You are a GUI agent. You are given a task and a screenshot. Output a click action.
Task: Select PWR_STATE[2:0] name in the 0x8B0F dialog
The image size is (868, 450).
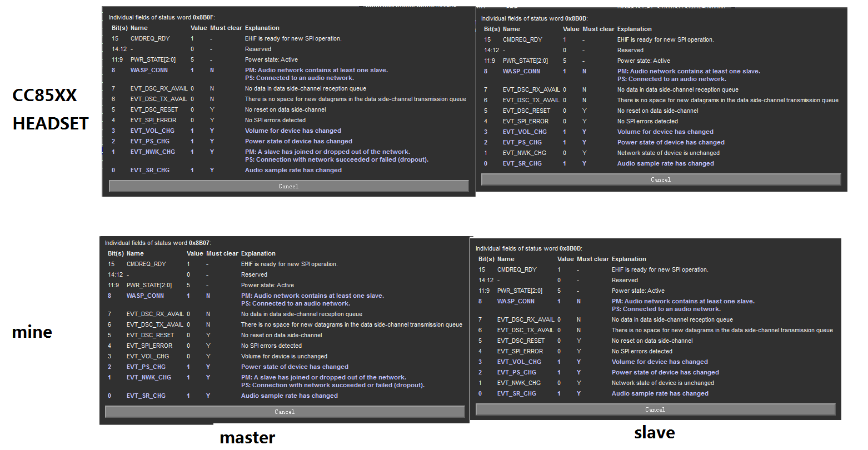pos(153,60)
